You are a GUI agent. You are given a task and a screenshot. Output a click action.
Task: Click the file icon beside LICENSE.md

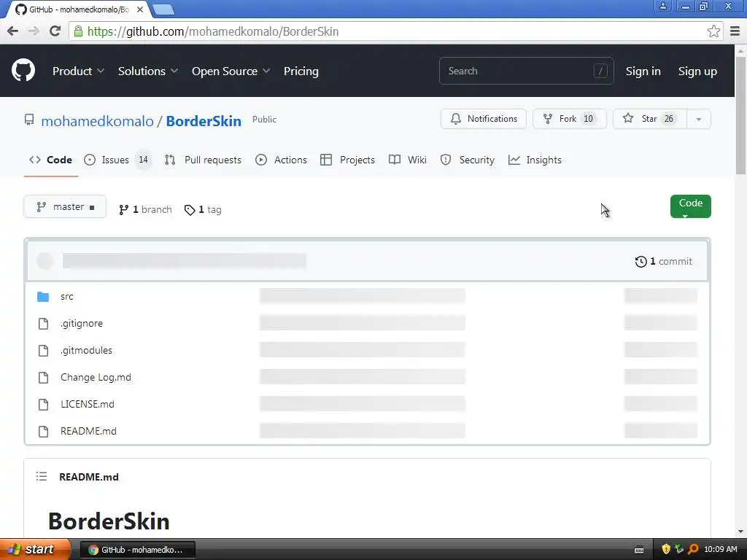tap(43, 404)
